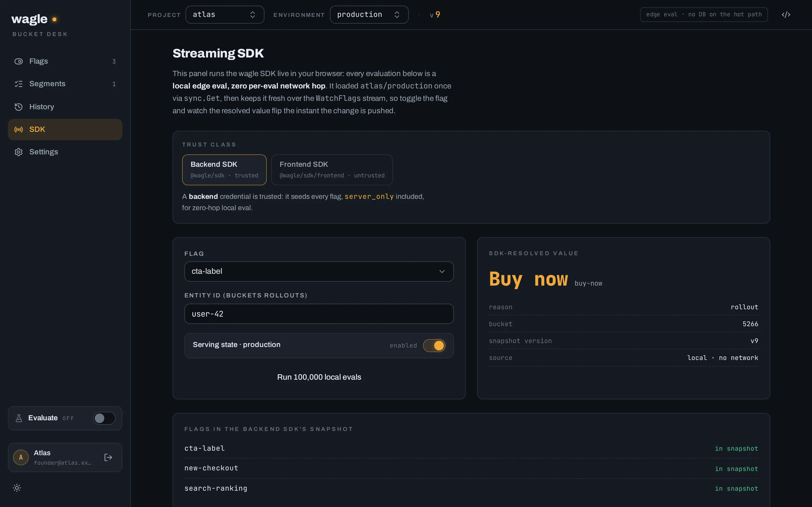Click the Settings gear icon in the sidebar
Viewport: 812px width, 507px height.
[x=18, y=152]
